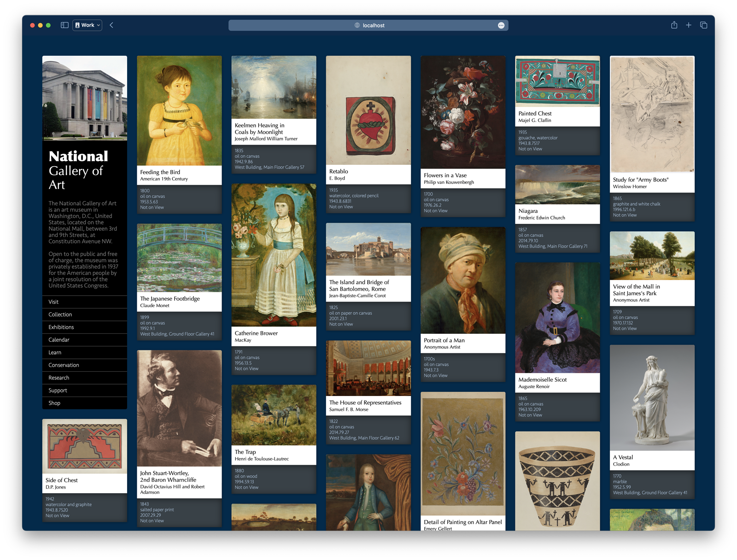
Task: Open the Feeding the Bird painting thumbnail
Action: click(179, 111)
